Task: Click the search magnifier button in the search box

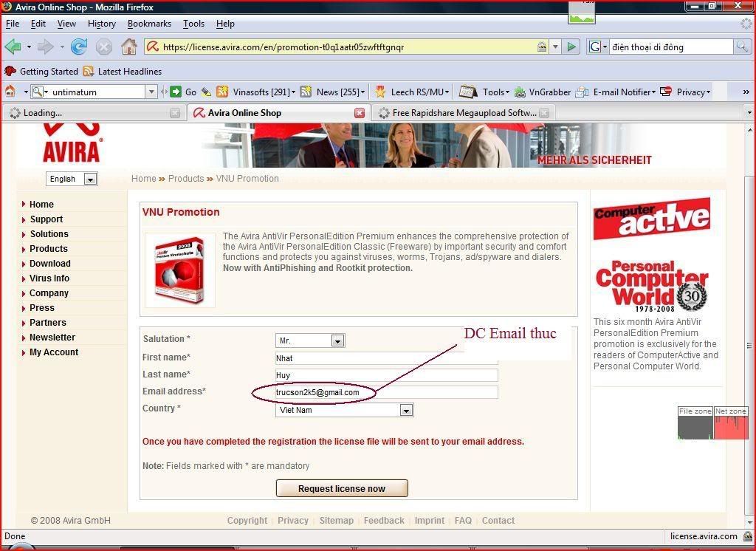Action: click(x=741, y=47)
